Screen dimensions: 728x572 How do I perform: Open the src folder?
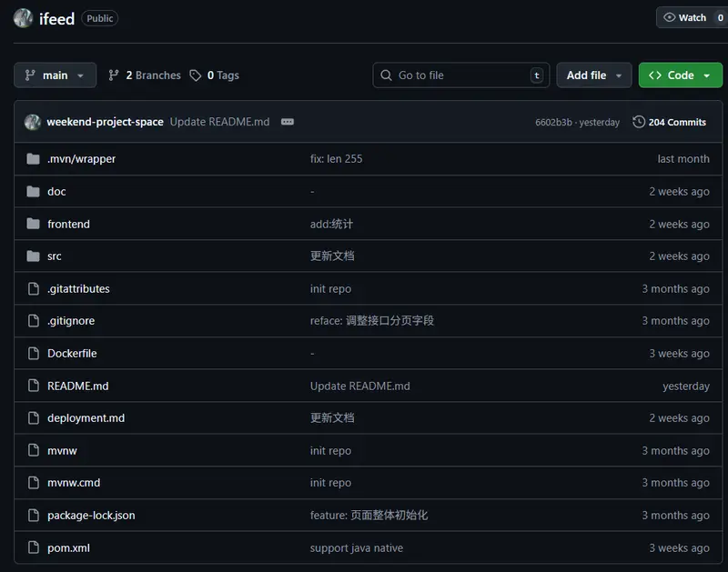[x=55, y=256]
